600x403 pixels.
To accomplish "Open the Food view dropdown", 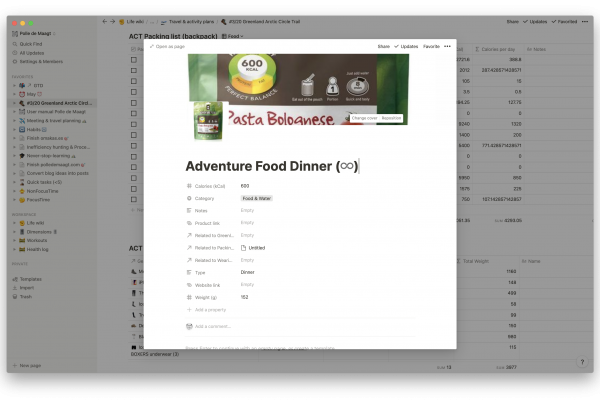I will click(x=233, y=36).
